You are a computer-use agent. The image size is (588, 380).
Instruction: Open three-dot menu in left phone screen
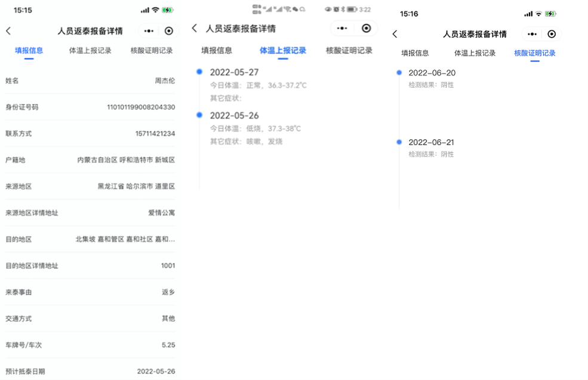[x=149, y=31]
